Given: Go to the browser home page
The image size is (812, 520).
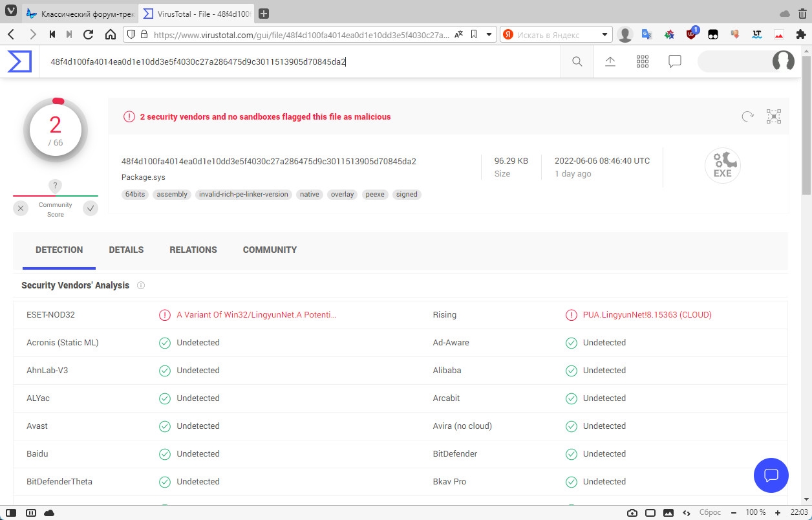Looking at the screenshot, I should coord(110,34).
